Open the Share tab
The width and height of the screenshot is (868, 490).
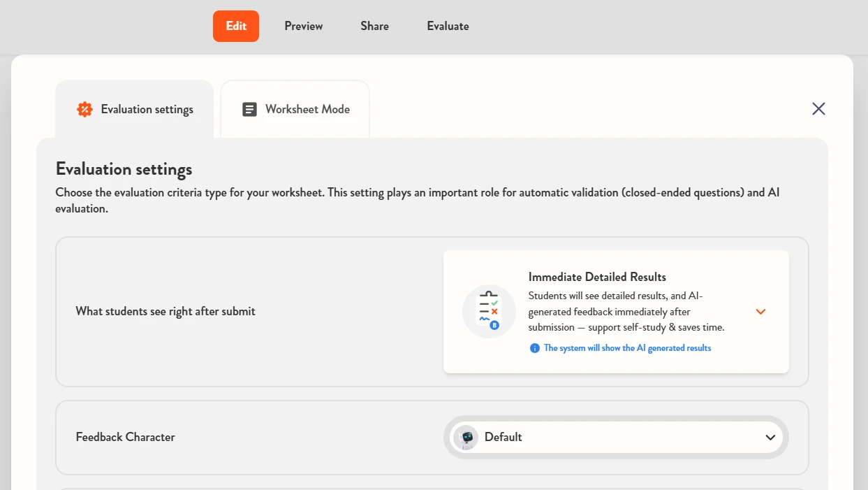[374, 26]
